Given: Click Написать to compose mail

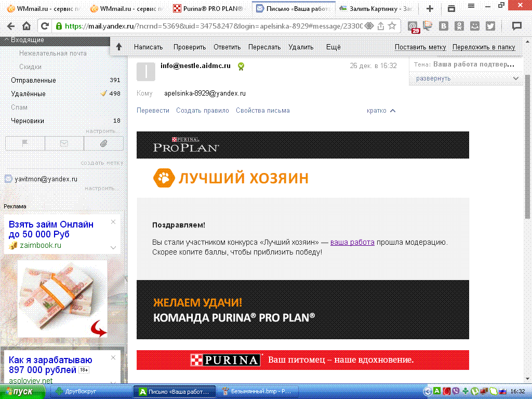Looking at the screenshot, I should click(148, 47).
